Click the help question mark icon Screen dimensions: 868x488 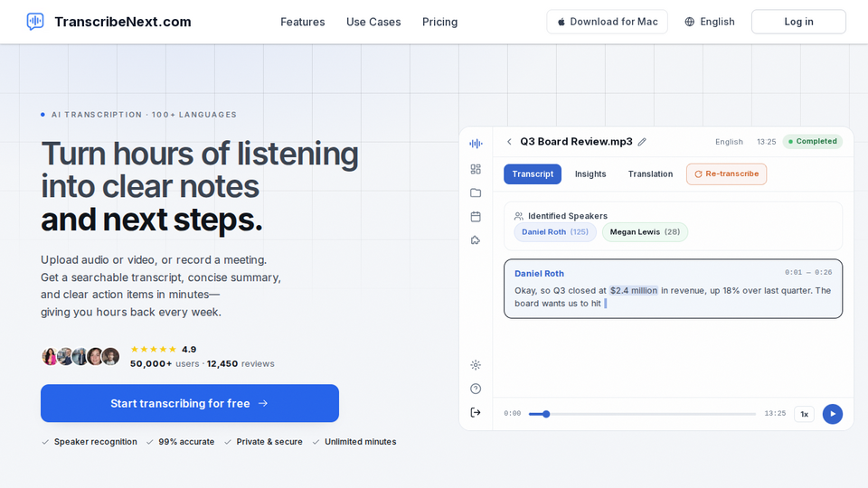[476, 389]
